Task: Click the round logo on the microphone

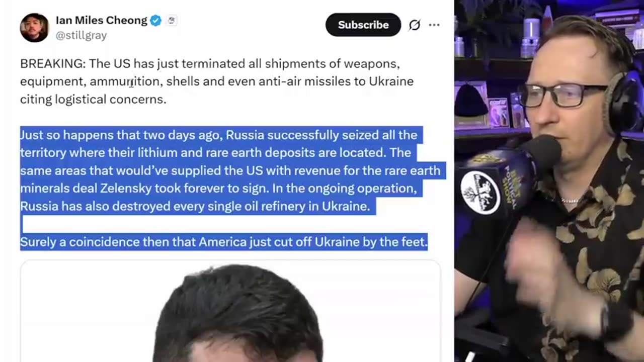Action: pyautogui.click(x=480, y=193)
